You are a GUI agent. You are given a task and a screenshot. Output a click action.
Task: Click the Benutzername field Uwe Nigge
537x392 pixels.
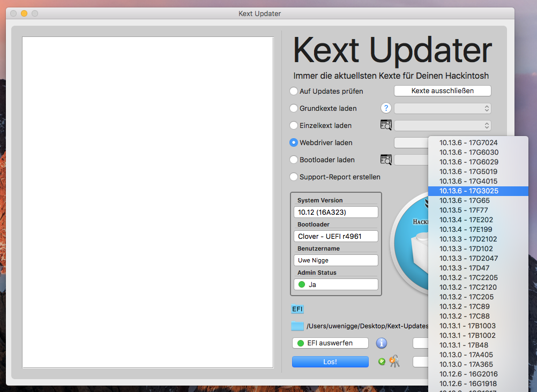pos(336,260)
